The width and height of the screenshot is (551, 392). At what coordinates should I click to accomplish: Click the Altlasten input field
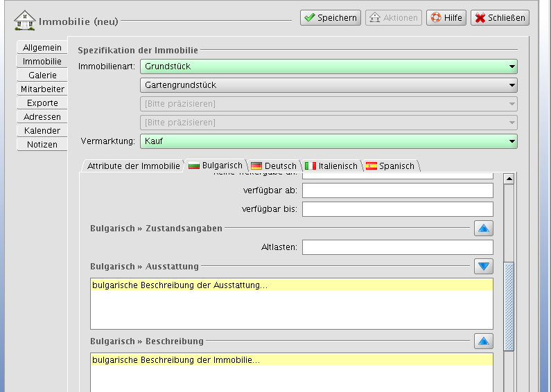coord(397,247)
